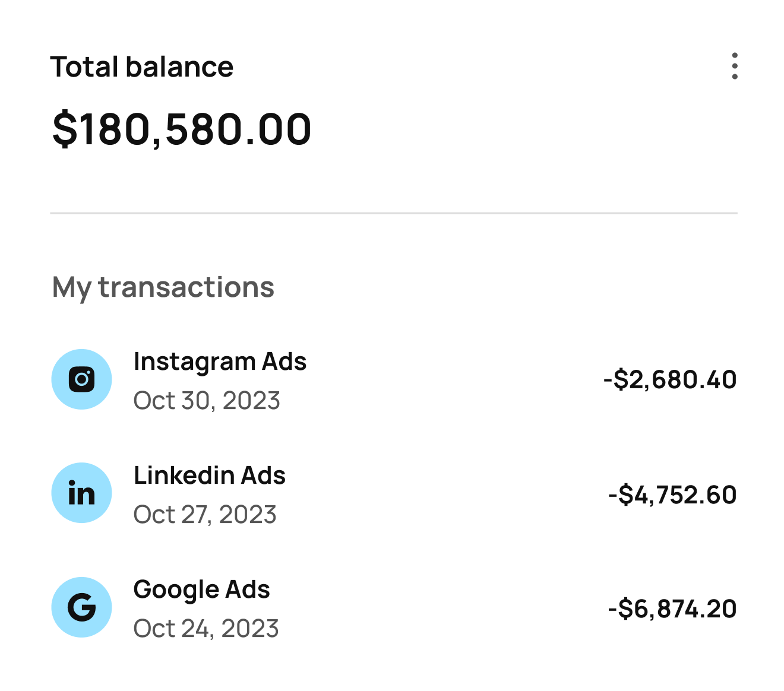Open the three-dot options menu
Viewport: 784px width, 691px height.
pos(735,66)
